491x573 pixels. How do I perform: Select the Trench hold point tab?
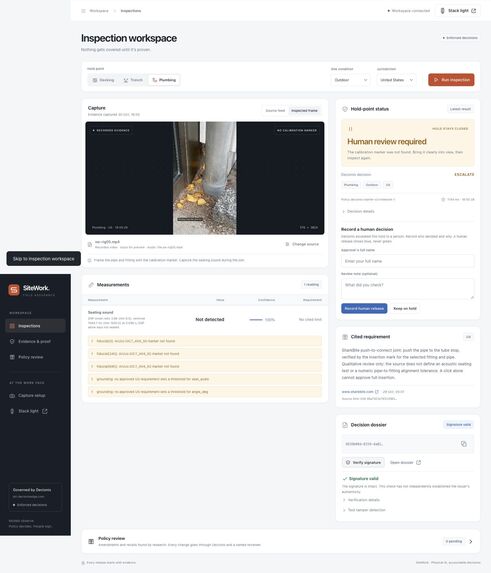(x=133, y=80)
